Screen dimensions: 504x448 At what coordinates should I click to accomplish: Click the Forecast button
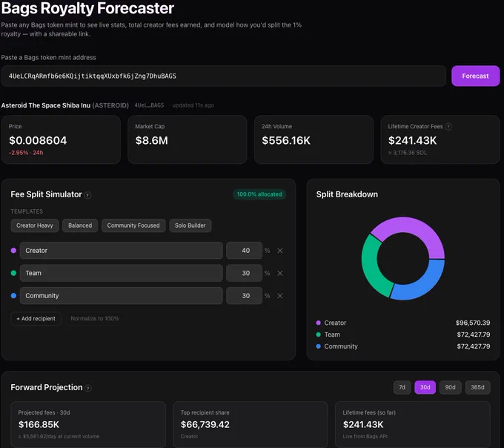coord(475,76)
